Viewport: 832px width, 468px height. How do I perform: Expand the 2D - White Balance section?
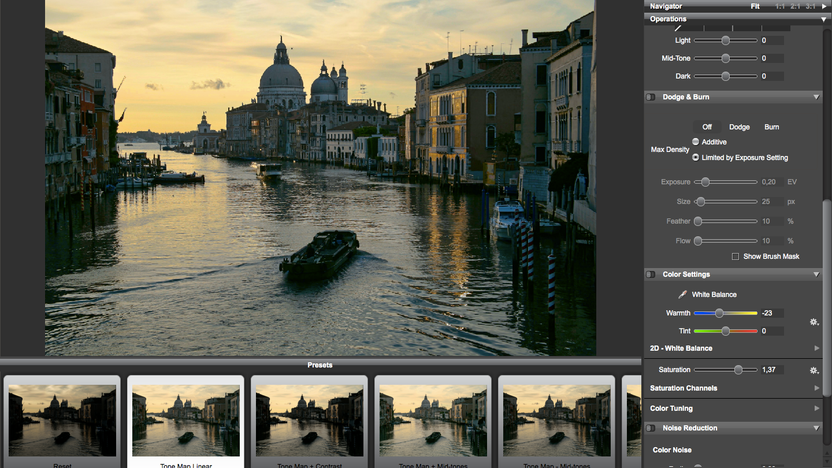click(816, 348)
